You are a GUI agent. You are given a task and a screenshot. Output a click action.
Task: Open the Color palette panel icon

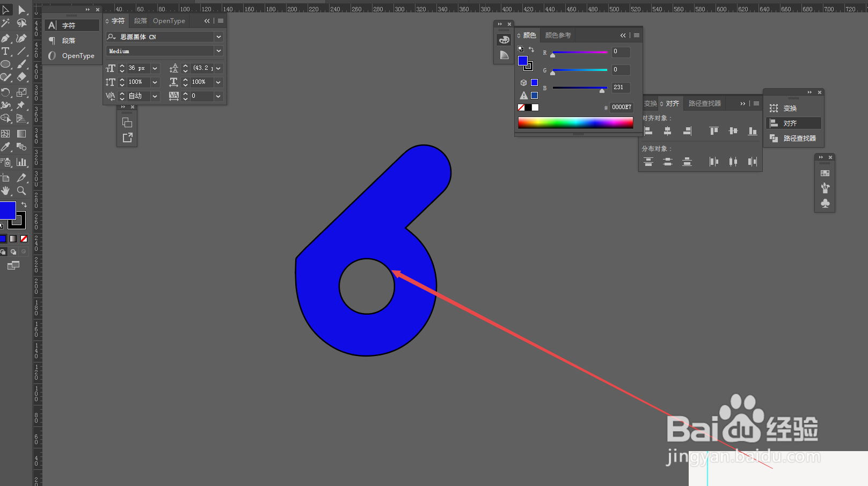504,40
